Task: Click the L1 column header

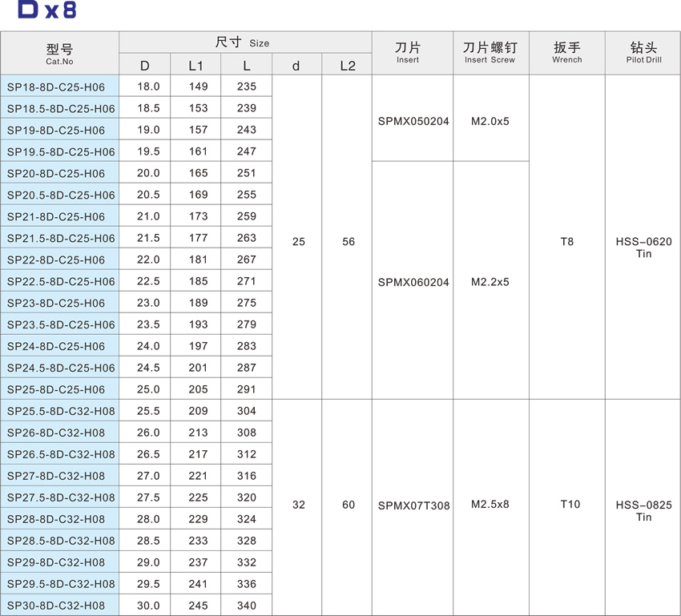Action: coord(195,65)
